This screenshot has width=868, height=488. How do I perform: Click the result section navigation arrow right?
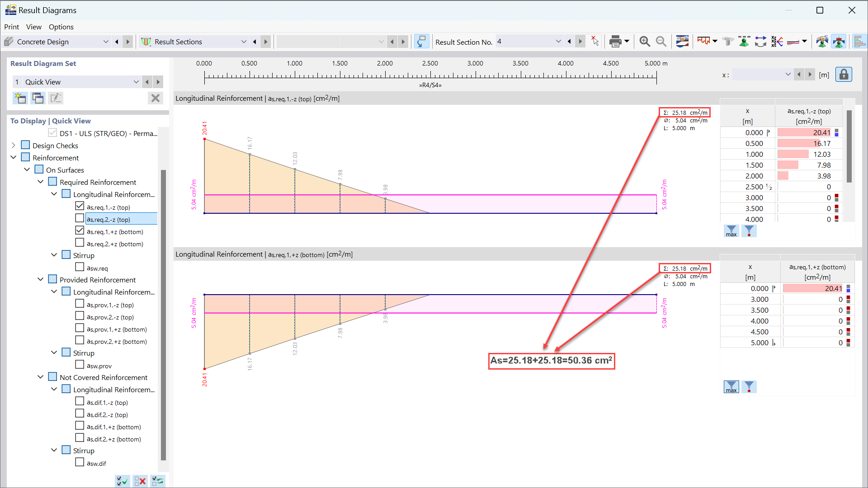click(x=578, y=42)
